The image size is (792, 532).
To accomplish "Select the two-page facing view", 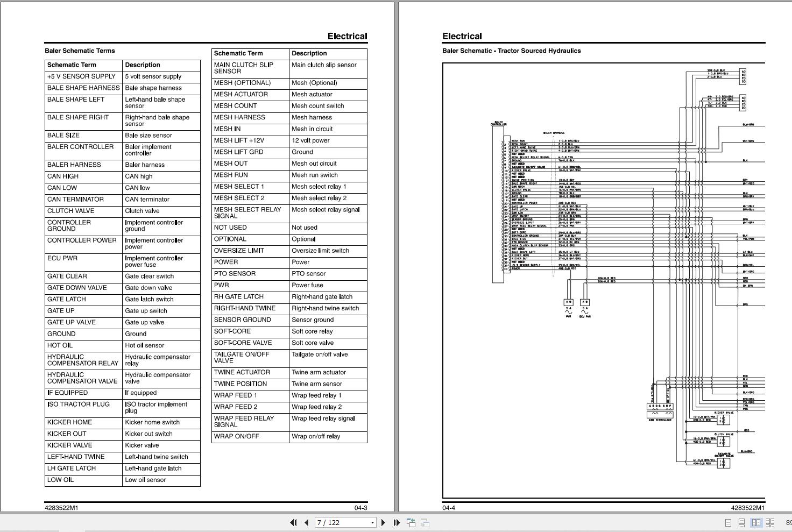I will point(756,523).
